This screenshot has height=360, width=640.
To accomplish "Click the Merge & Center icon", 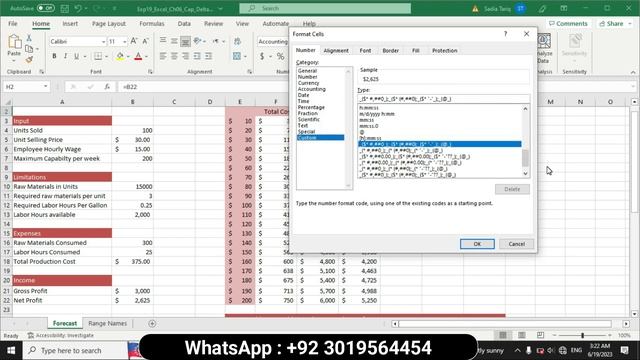I will click(237, 56).
